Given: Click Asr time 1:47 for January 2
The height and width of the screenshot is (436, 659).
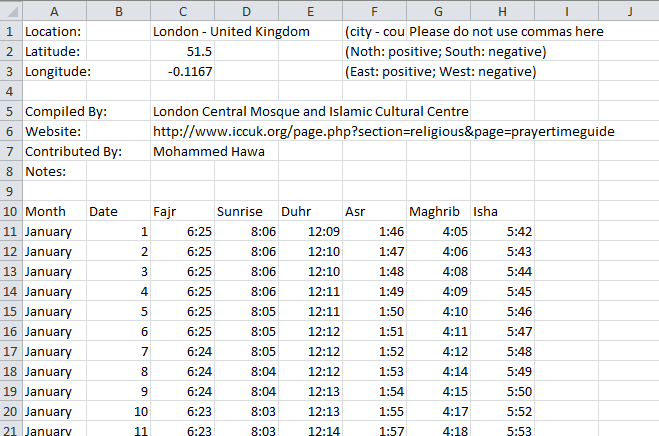Looking at the screenshot, I should [374, 251].
